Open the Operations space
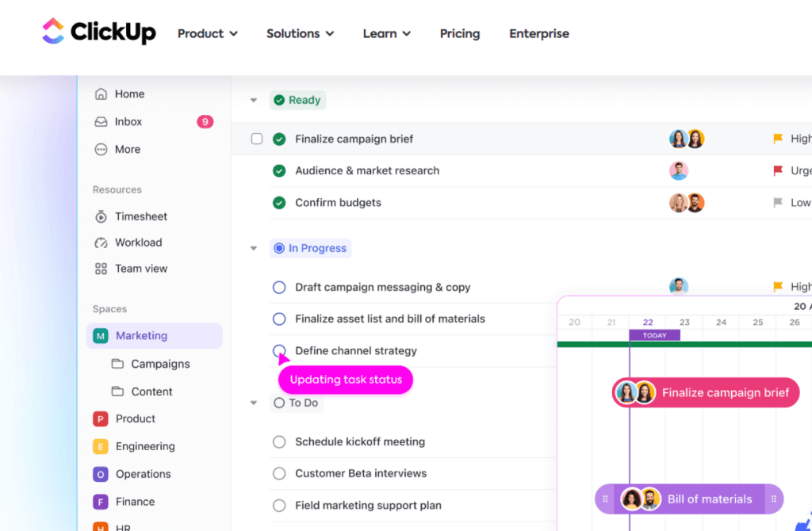This screenshot has height=531, width=812. point(144,474)
